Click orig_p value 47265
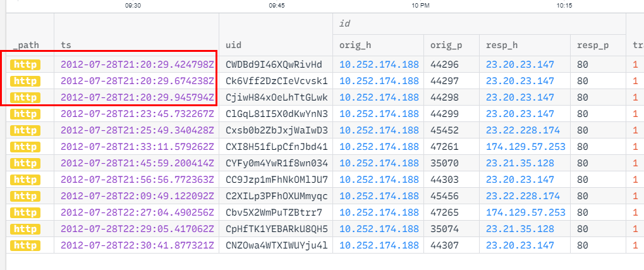Image resolution: width=644 pixels, height=270 pixels. [x=444, y=212]
